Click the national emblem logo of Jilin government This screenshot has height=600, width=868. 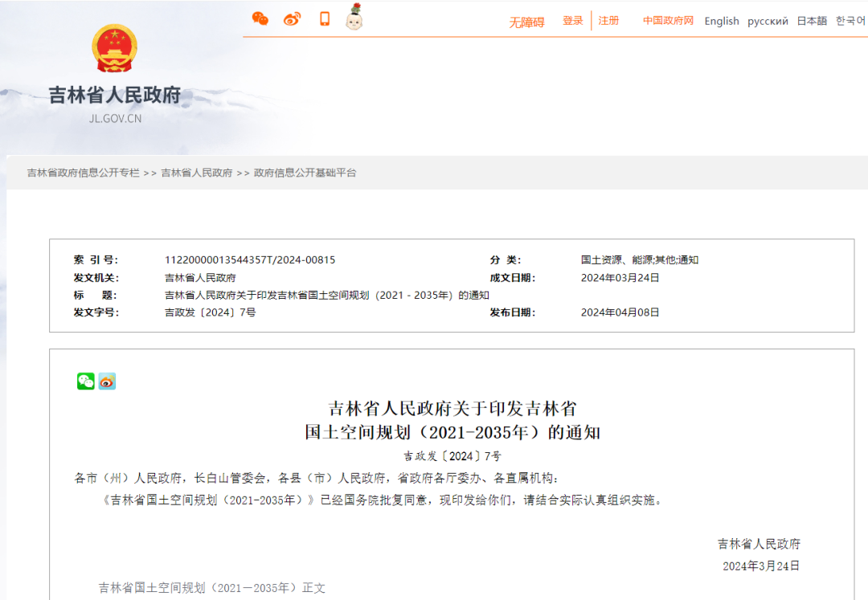coord(114,50)
